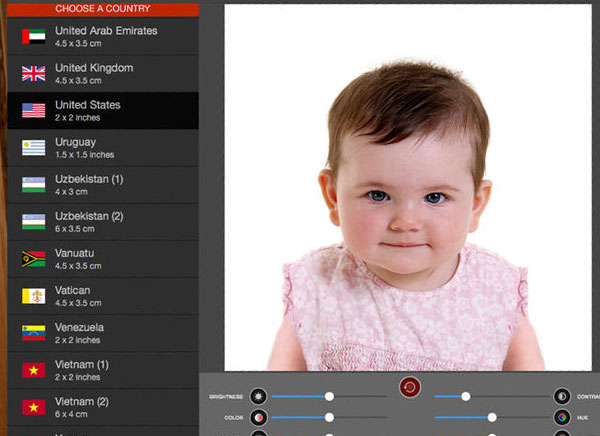Select United States 2 x 2 inches
This screenshot has height=436, width=600.
[x=103, y=111]
